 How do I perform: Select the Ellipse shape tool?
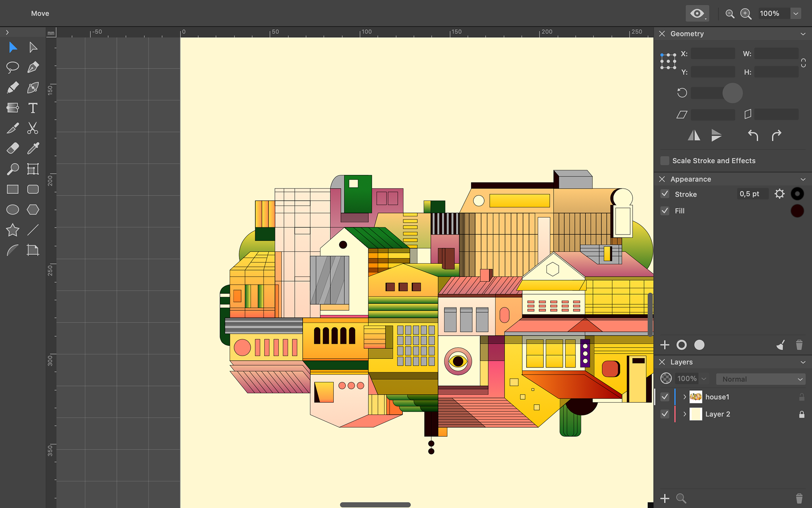(x=13, y=210)
